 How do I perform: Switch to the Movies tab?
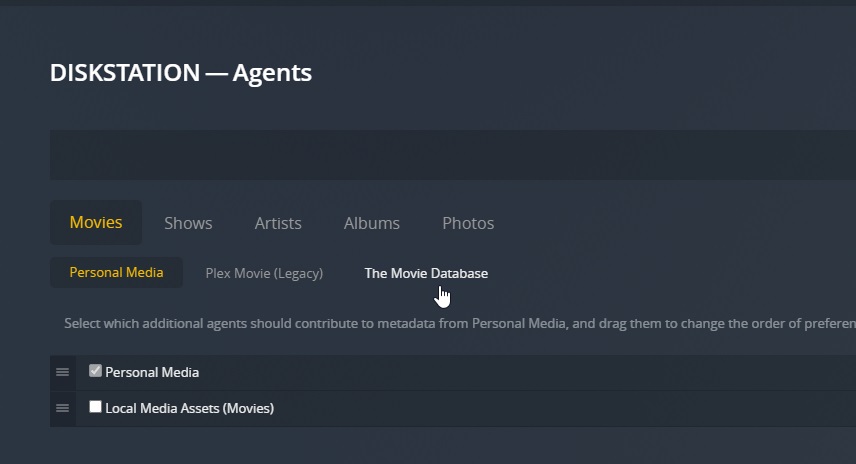[x=96, y=222]
